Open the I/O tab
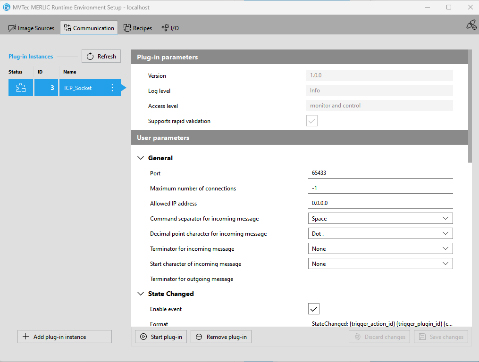This screenshot has height=362, width=479. click(x=170, y=28)
